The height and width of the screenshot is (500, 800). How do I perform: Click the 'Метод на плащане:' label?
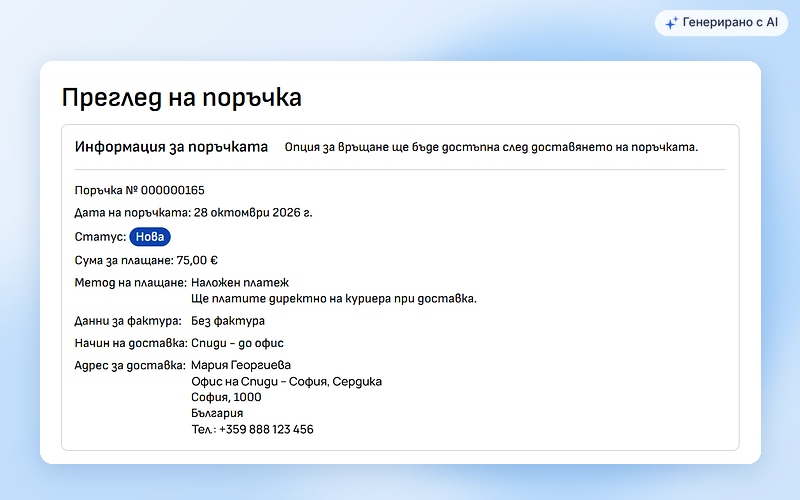point(131,283)
